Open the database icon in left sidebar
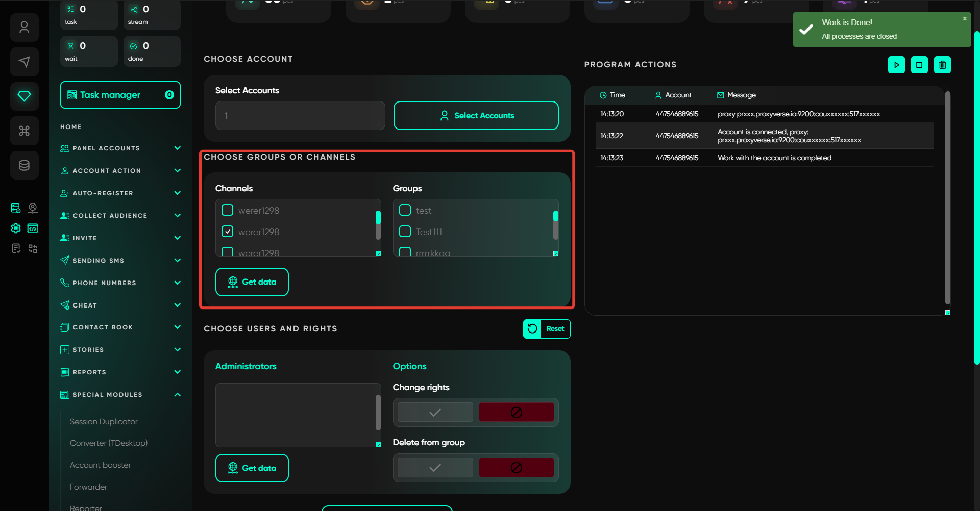The image size is (980, 511). 24,165
